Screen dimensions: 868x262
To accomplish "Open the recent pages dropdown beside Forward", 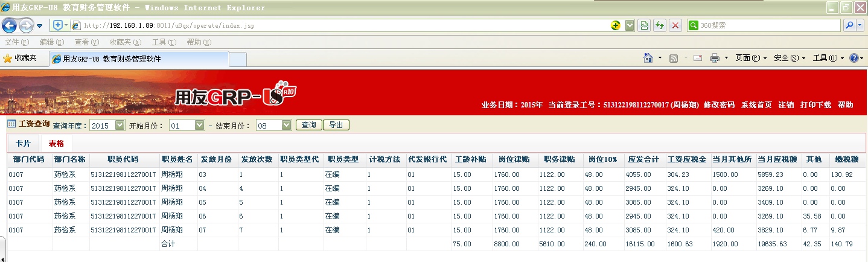I will pyautogui.click(x=40, y=26).
